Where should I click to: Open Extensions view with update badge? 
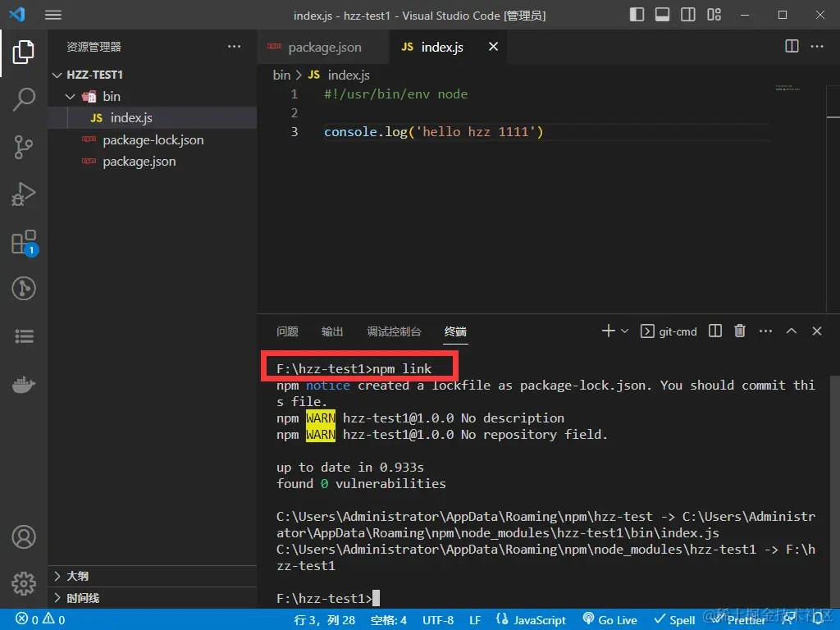click(x=24, y=242)
